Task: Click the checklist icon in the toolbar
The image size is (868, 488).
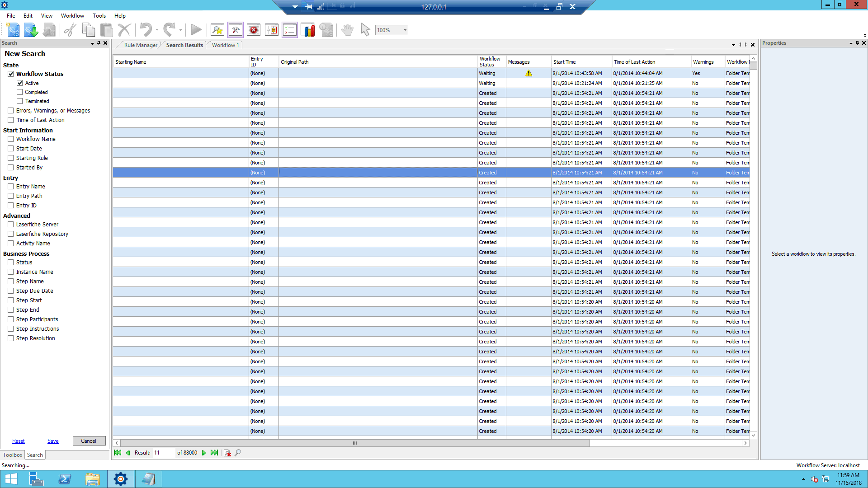Action: (x=290, y=30)
